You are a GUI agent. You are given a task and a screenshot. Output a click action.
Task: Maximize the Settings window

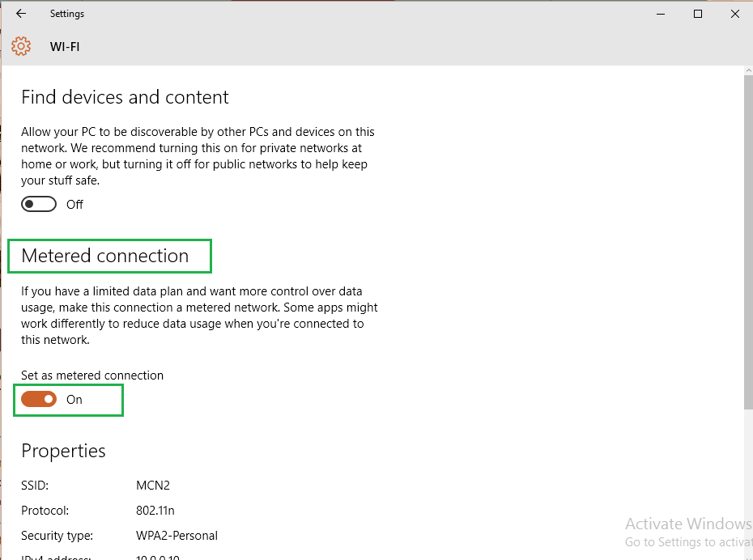698,14
